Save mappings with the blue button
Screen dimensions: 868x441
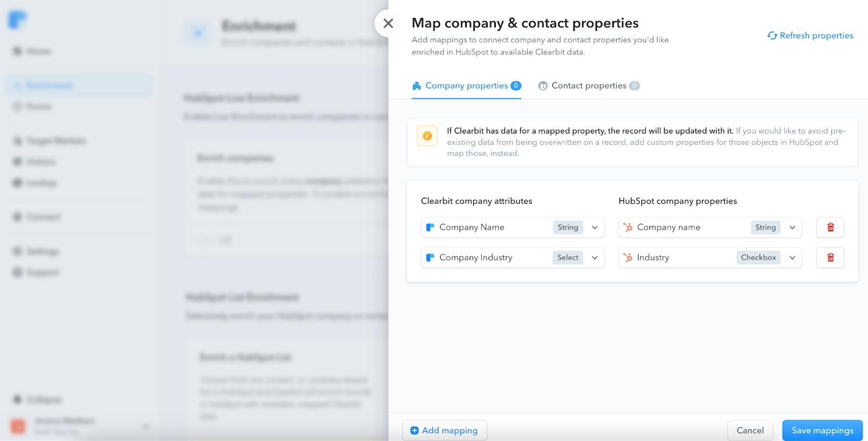(822, 431)
